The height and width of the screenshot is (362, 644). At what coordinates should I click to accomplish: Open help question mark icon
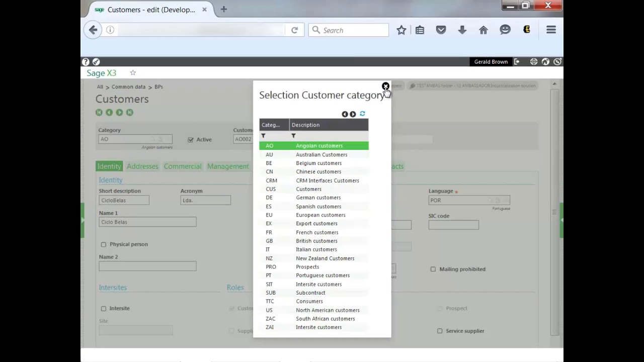tap(86, 62)
